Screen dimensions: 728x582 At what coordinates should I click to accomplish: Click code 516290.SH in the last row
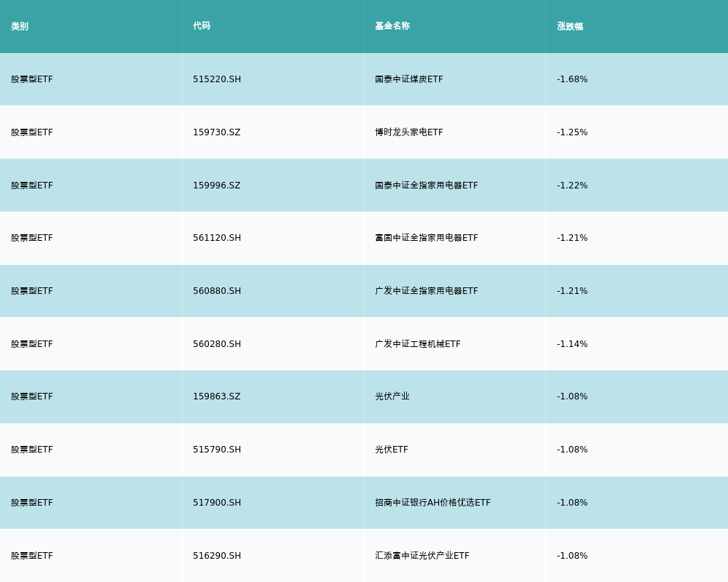click(x=215, y=556)
